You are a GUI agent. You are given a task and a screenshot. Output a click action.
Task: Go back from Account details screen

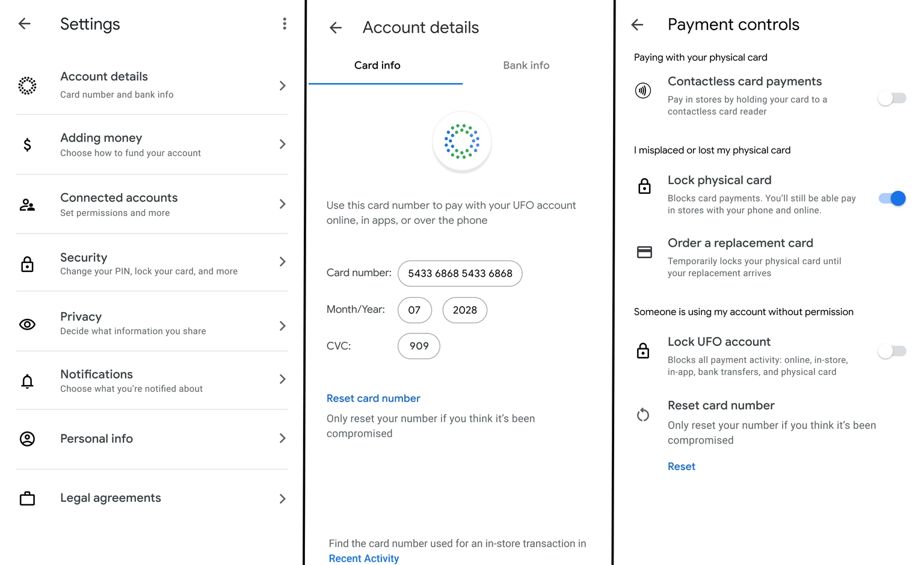click(x=336, y=28)
